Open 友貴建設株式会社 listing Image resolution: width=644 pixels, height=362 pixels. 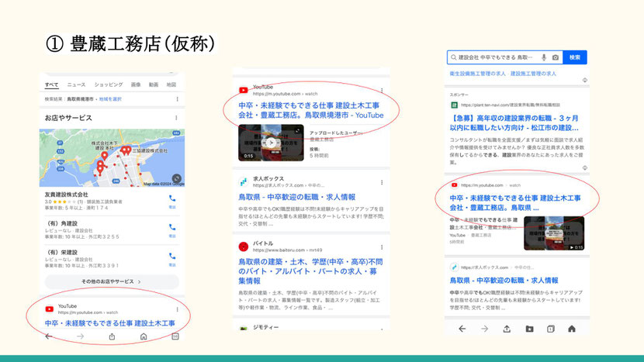point(66,195)
